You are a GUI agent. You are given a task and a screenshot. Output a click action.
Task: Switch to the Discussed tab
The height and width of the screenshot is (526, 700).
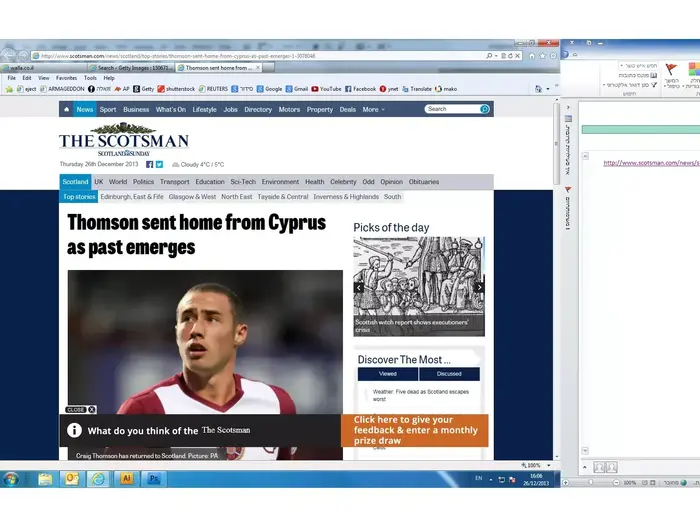point(449,374)
